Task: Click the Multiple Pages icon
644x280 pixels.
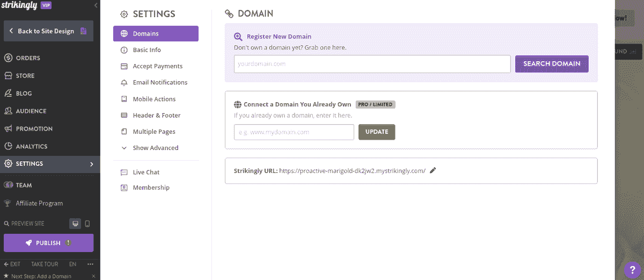Action: [x=124, y=132]
